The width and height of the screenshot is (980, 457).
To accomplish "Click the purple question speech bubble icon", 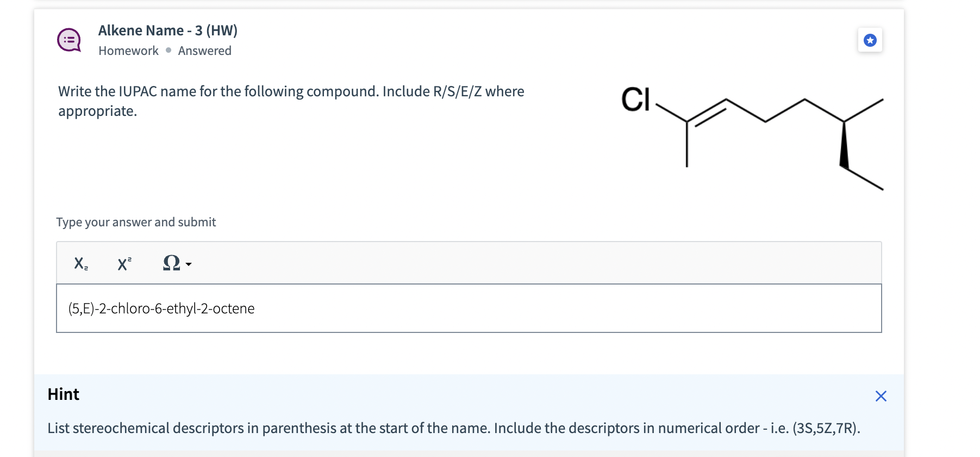I will [68, 39].
